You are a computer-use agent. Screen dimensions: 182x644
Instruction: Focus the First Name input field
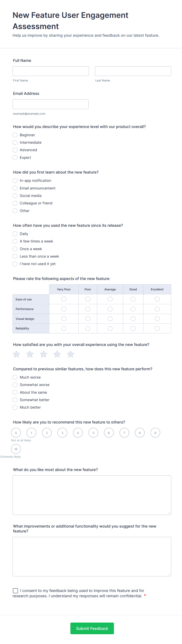coord(51,71)
